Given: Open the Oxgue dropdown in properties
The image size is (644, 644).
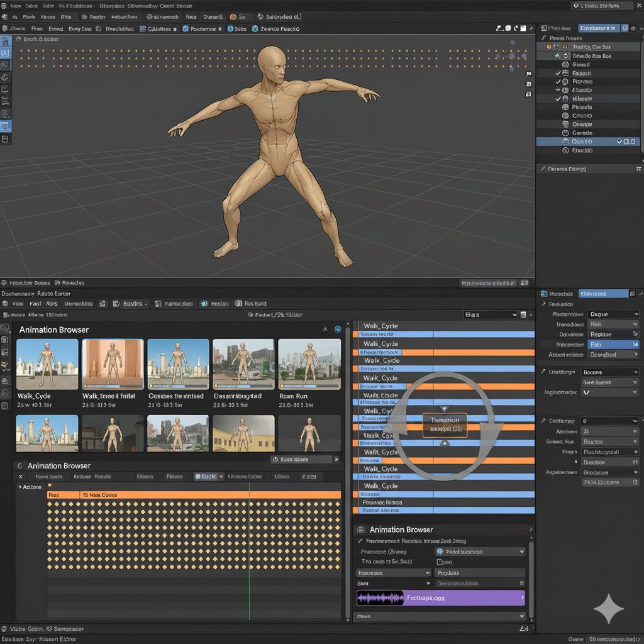Looking at the screenshot, I should [613, 314].
